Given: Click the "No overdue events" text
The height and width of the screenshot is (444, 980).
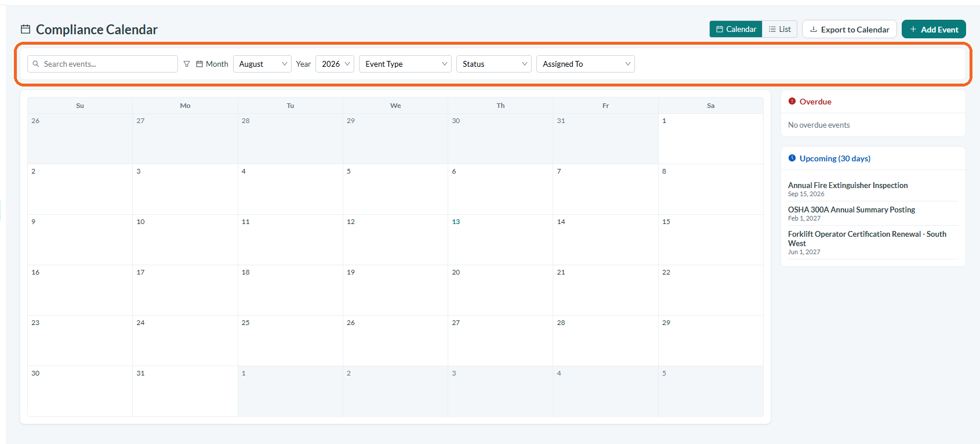Looking at the screenshot, I should tap(819, 125).
